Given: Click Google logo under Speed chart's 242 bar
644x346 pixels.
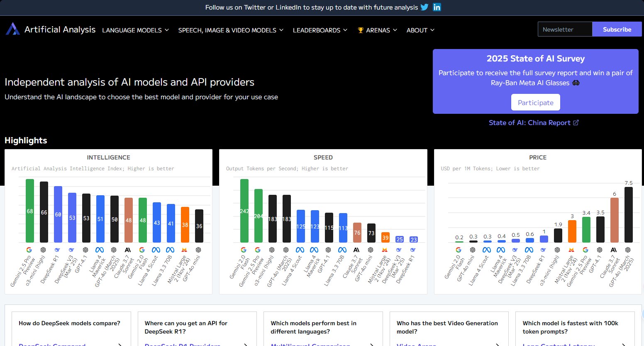Looking at the screenshot, I should click(244, 250).
